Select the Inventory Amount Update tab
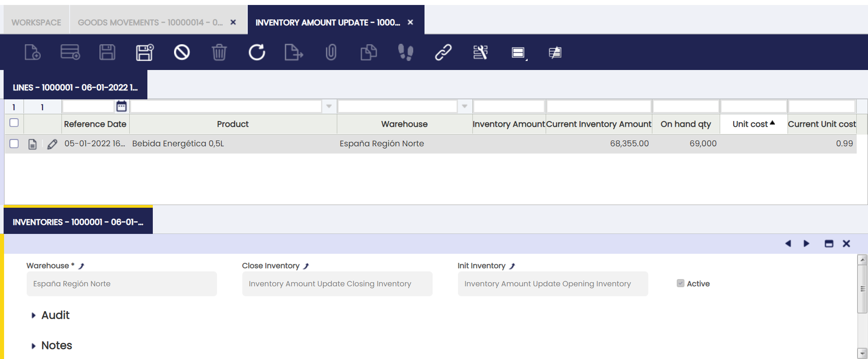 (x=328, y=22)
